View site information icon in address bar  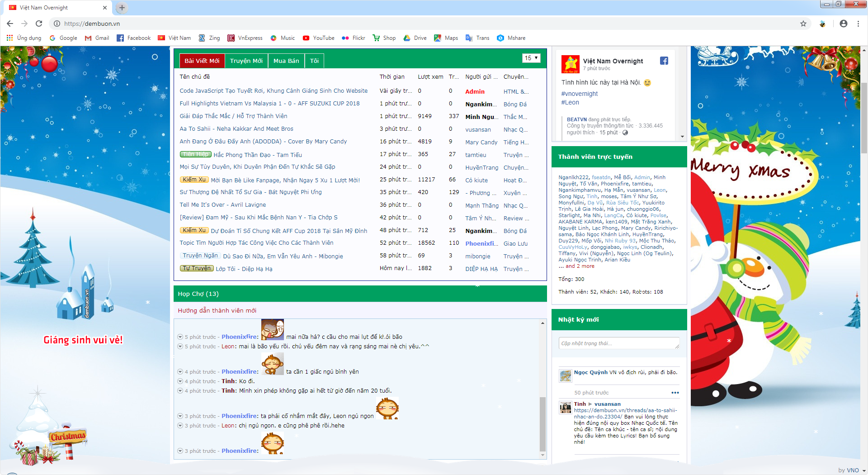pos(57,24)
